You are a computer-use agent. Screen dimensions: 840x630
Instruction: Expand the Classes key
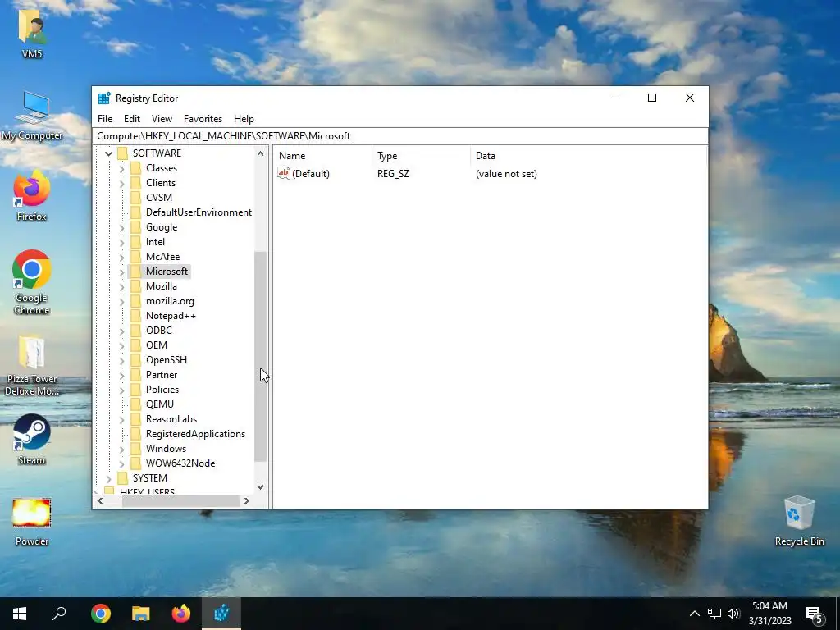click(x=121, y=169)
